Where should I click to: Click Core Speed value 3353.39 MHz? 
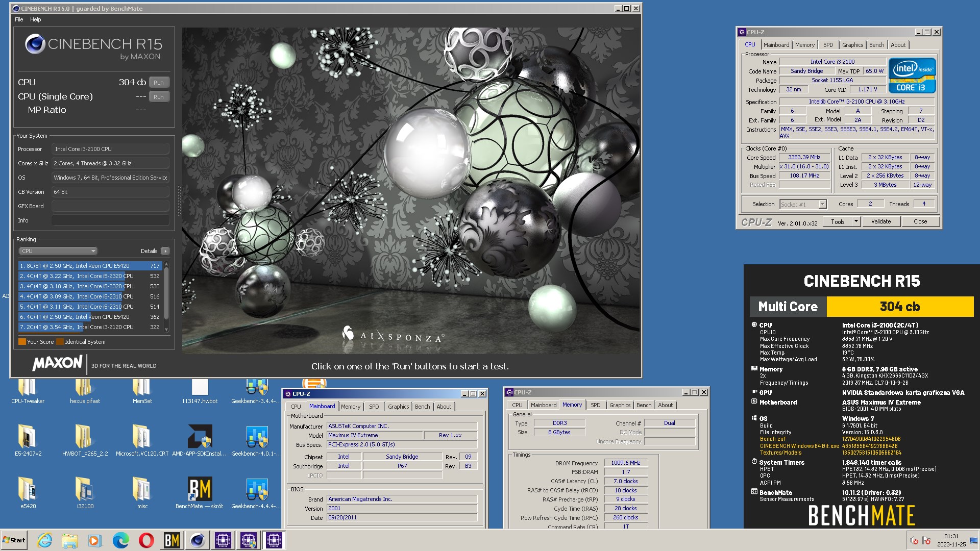[804, 157]
